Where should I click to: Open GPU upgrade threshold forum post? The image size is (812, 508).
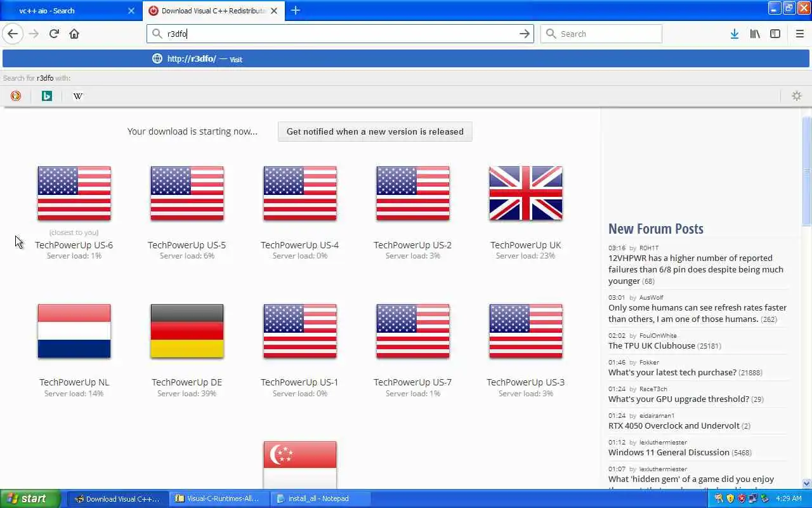[x=679, y=399]
